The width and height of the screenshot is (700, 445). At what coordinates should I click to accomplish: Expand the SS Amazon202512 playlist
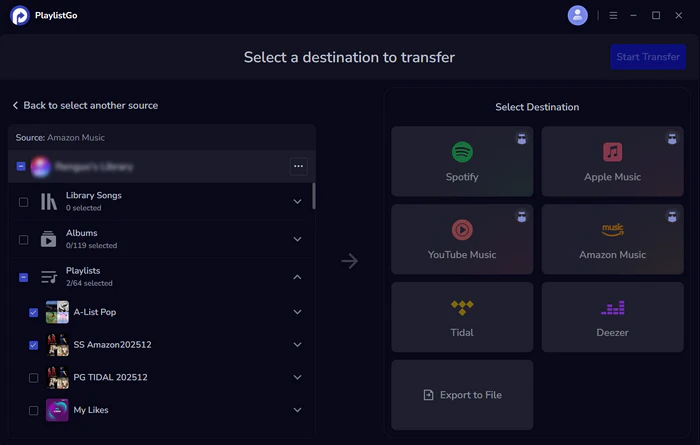tap(297, 345)
